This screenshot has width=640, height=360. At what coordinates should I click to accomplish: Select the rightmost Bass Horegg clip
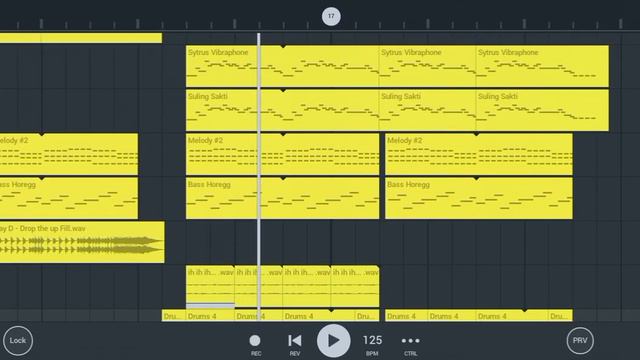pos(479,198)
